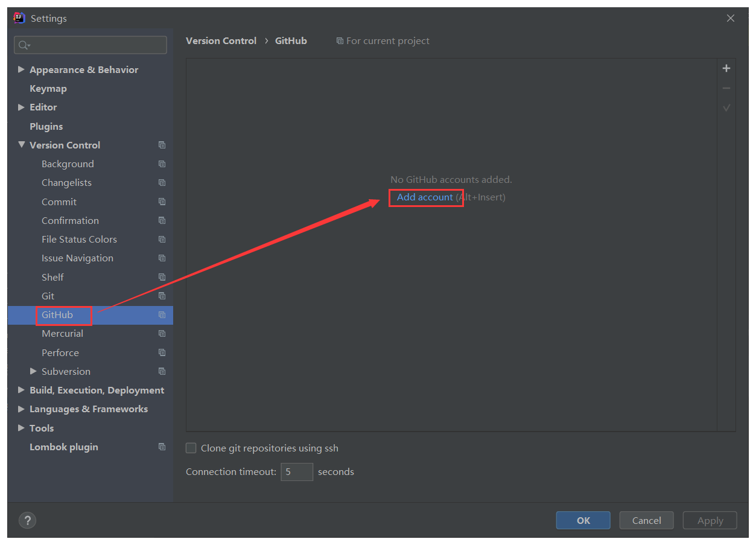Click project-level icon beside Lombok plugin
756x545 pixels.
tap(162, 447)
